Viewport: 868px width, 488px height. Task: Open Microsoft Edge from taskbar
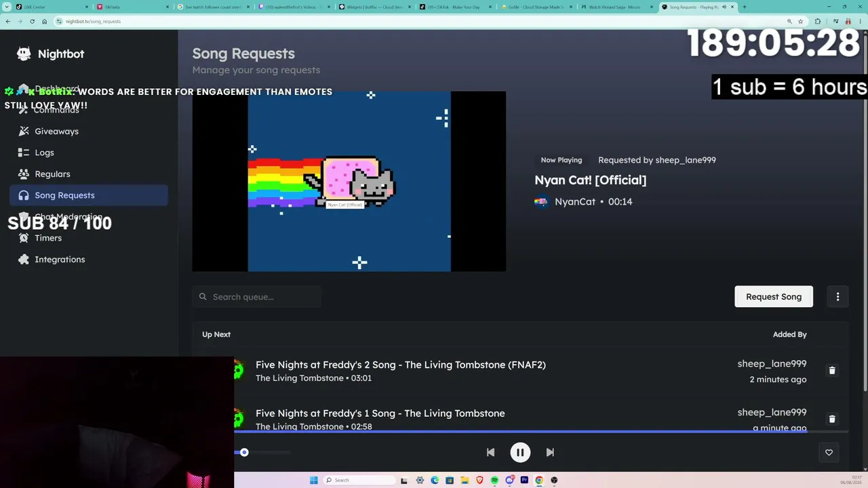pyautogui.click(x=435, y=481)
